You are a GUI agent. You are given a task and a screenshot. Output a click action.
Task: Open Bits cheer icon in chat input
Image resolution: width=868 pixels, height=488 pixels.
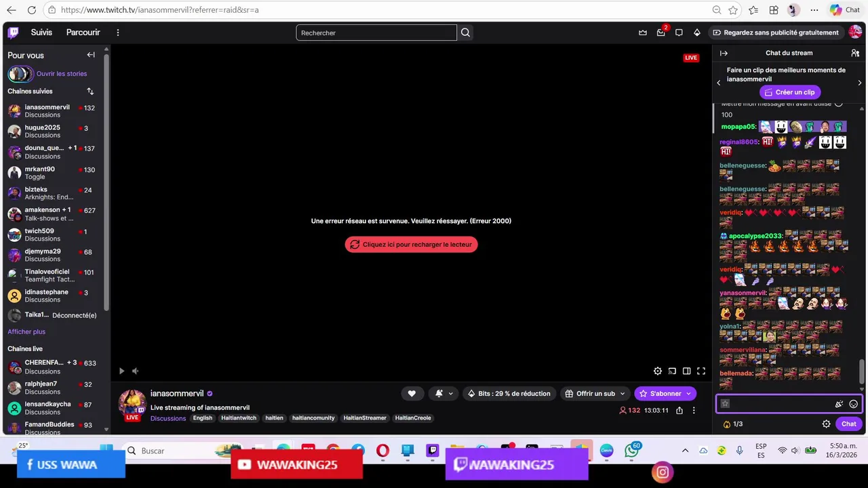(x=839, y=404)
